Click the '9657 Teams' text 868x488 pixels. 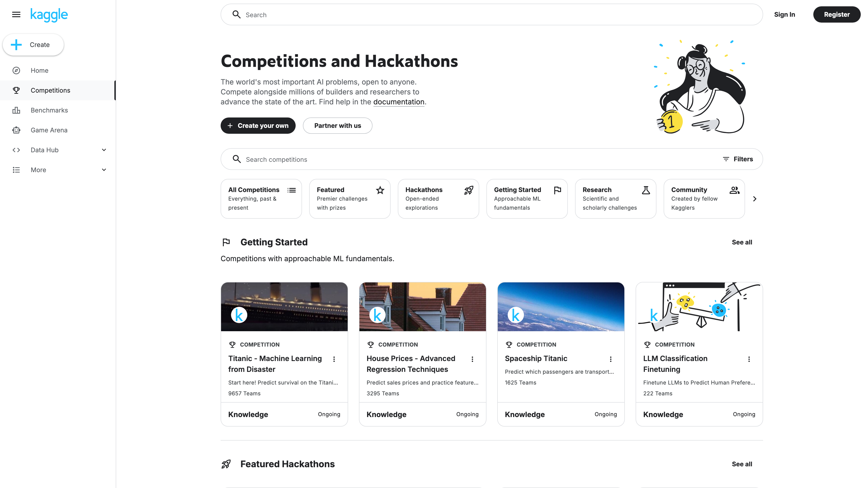244,393
